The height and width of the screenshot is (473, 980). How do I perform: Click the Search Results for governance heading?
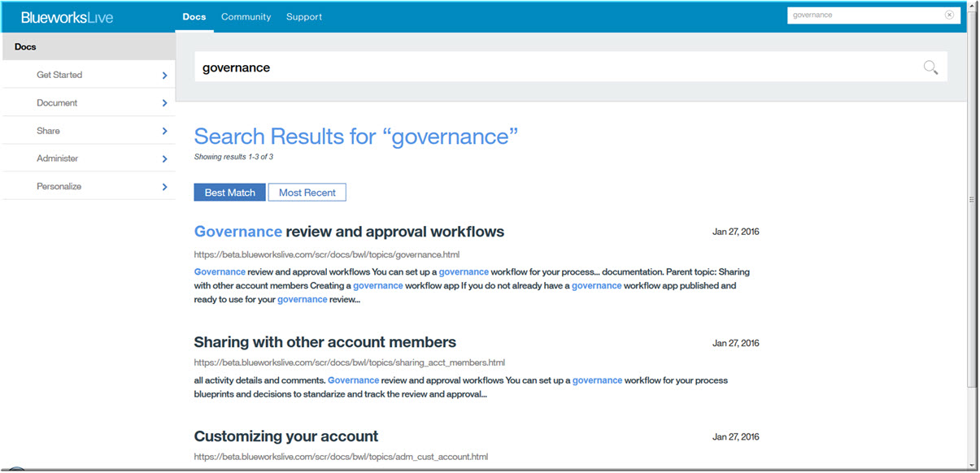356,136
